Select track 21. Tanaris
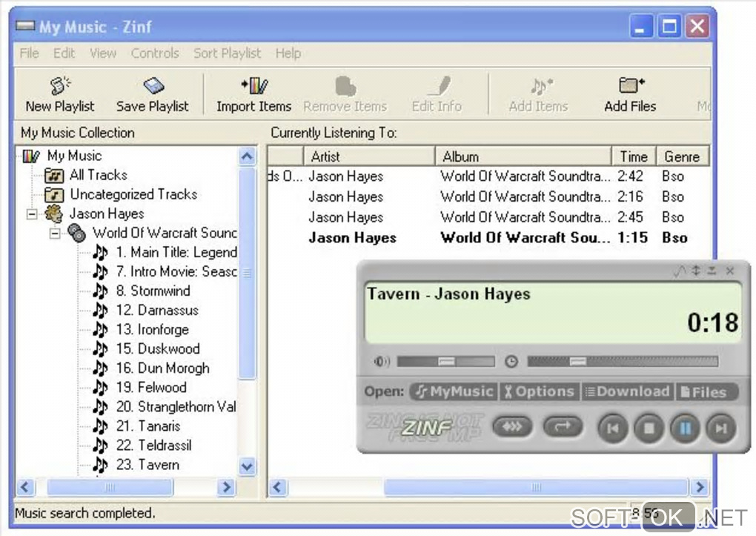Image resolution: width=756 pixels, height=536 pixels. coord(136,426)
